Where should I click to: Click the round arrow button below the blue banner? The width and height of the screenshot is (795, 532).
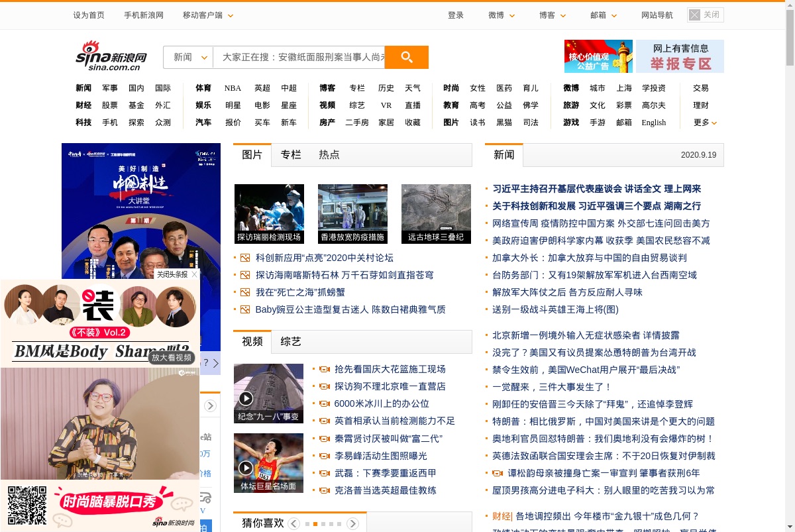click(210, 405)
